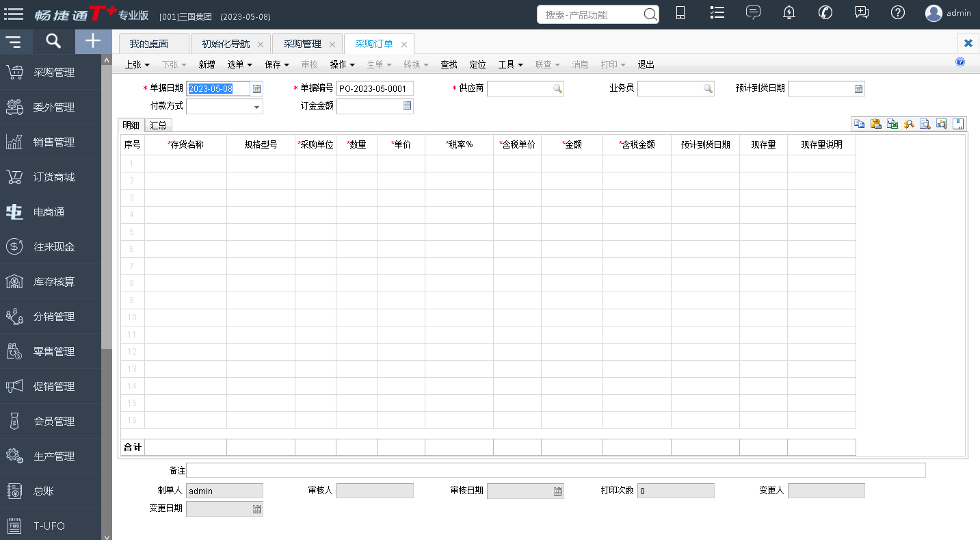Click the copy rows icon above grid
Image resolution: width=980 pixels, height=540 pixels.
[x=858, y=124]
